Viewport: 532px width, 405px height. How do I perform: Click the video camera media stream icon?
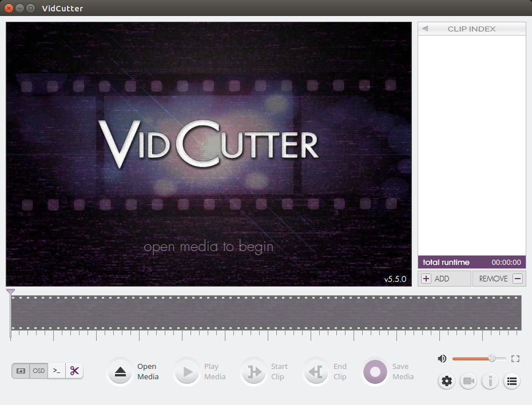pyautogui.click(x=469, y=381)
